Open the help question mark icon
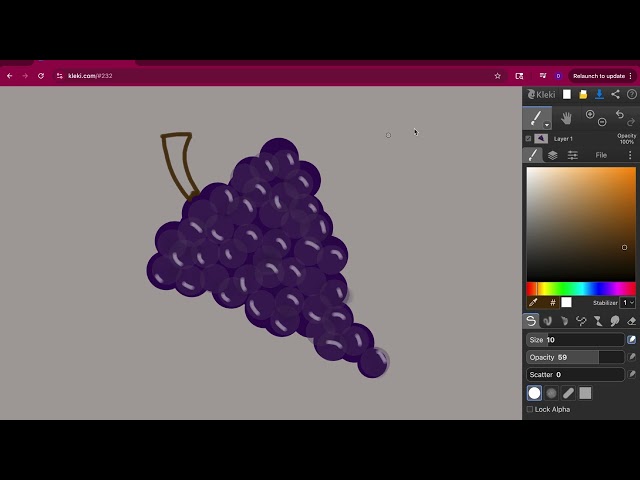This screenshot has height=480, width=640. (x=631, y=95)
